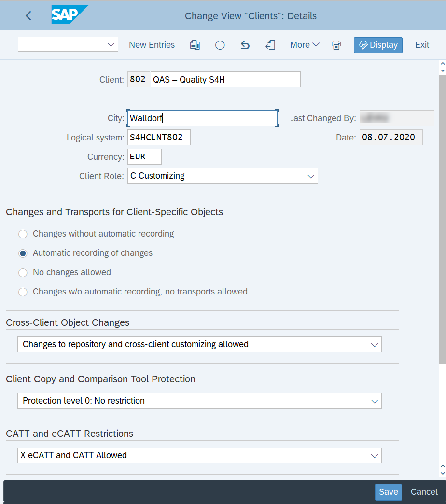Click the Previous Entry page icon
Screen dimensions: 446x504
tap(270, 45)
